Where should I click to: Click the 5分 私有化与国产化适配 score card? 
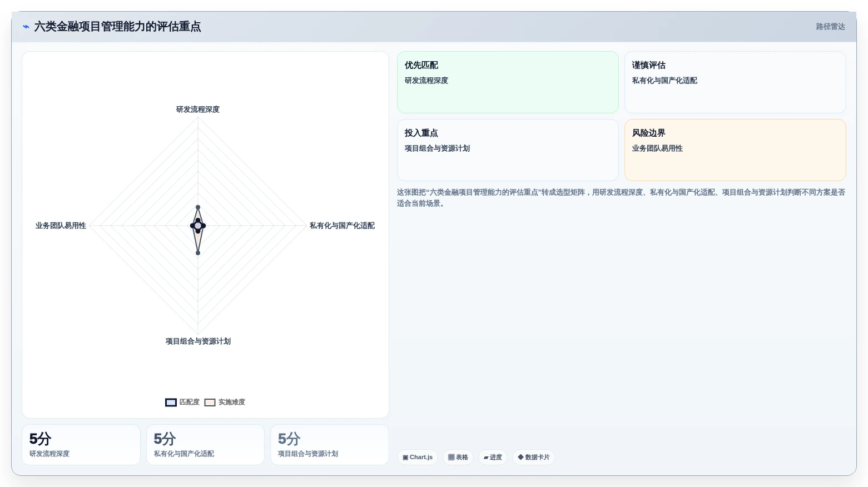click(x=205, y=445)
